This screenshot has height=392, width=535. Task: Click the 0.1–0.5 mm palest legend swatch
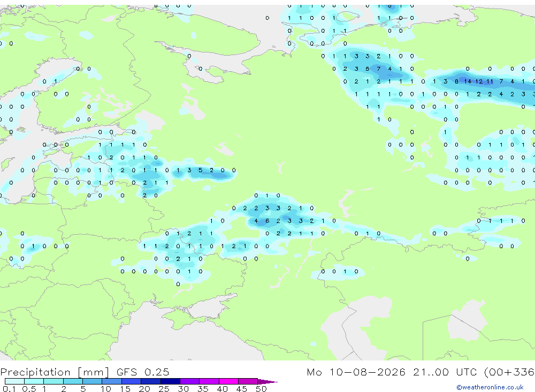click(x=14, y=381)
